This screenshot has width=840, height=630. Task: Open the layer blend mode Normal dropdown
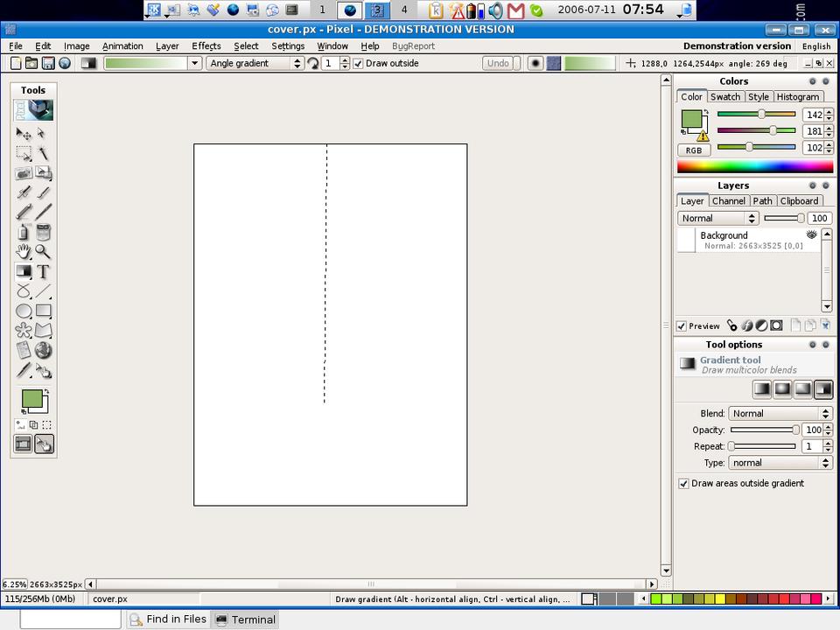tap(717, 218)
